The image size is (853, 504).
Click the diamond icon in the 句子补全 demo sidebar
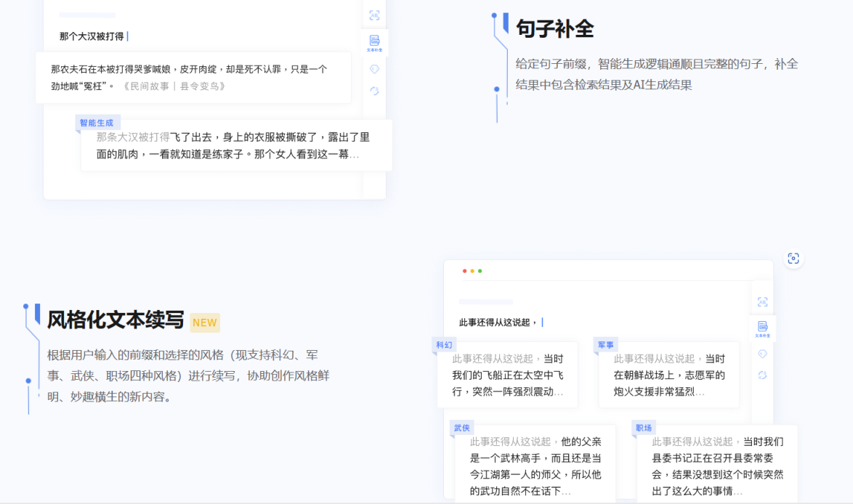pyautogui.click(x=374, y=69)
